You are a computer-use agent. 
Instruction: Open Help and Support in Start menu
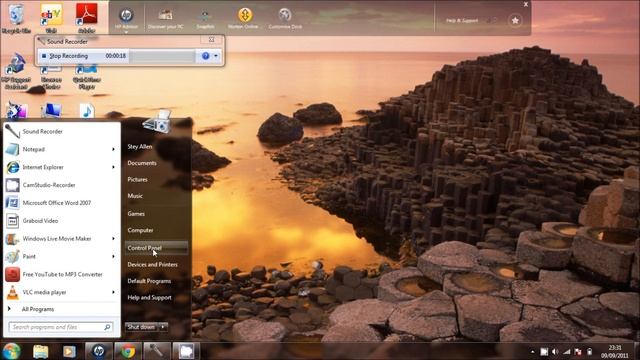149,298
